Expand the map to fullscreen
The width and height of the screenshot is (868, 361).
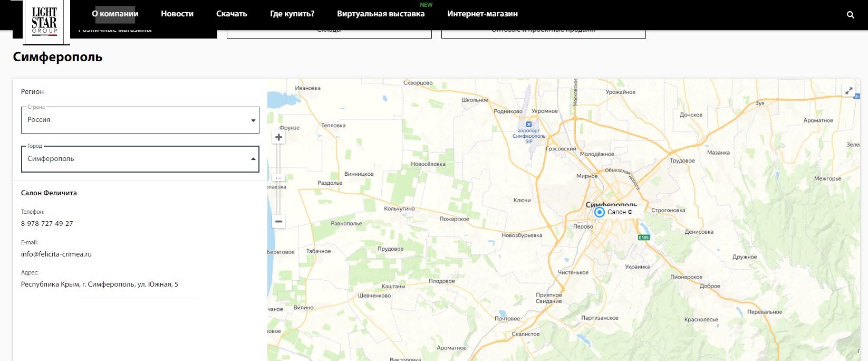[849, 91]
